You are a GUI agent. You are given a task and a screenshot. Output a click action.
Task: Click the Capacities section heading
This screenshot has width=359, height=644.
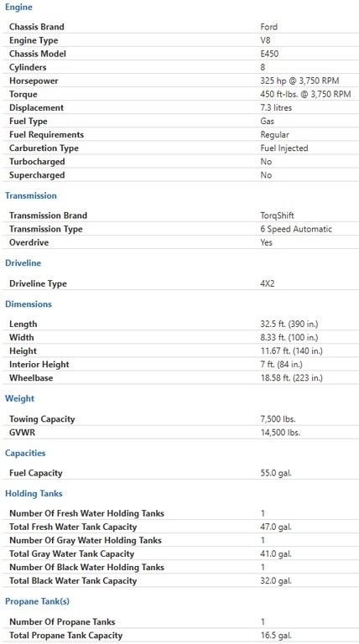click(x=25, y=453)
